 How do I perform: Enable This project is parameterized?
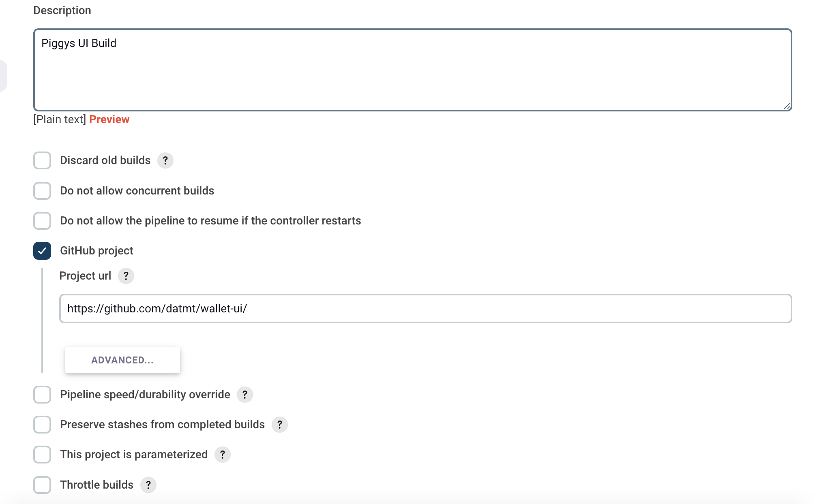tap(42, 455)
